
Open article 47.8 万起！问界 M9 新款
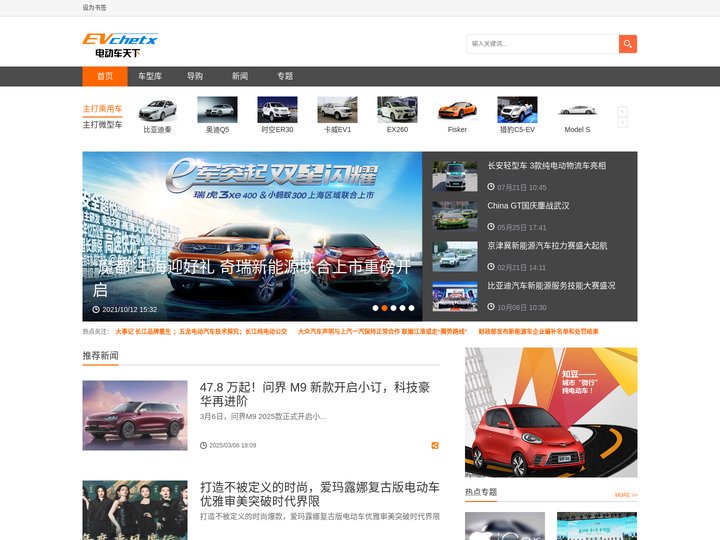(x=315, y=394)
